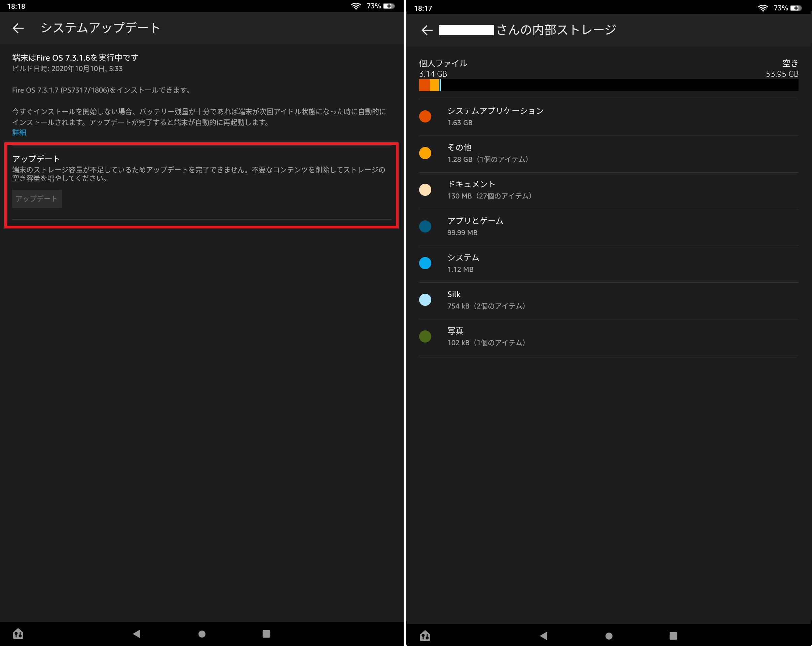Tap Wi-Fi icon in right status bar

point(763,8)
